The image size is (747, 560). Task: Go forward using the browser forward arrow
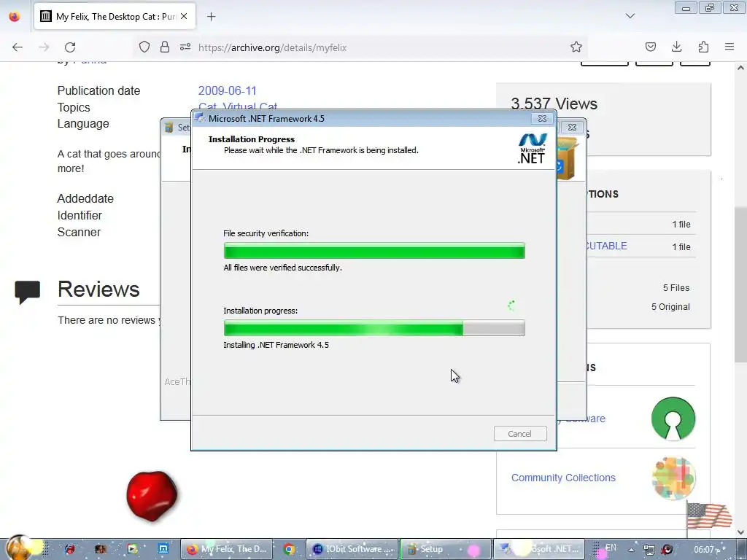44,47
